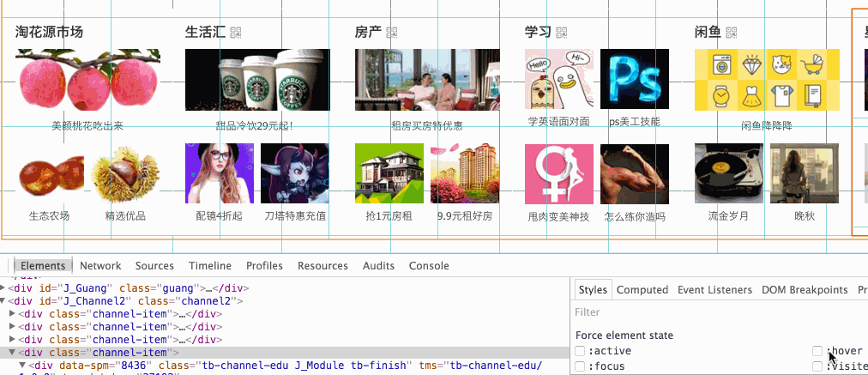
Task: Switch to the Network tab
Action: point(100,266)
